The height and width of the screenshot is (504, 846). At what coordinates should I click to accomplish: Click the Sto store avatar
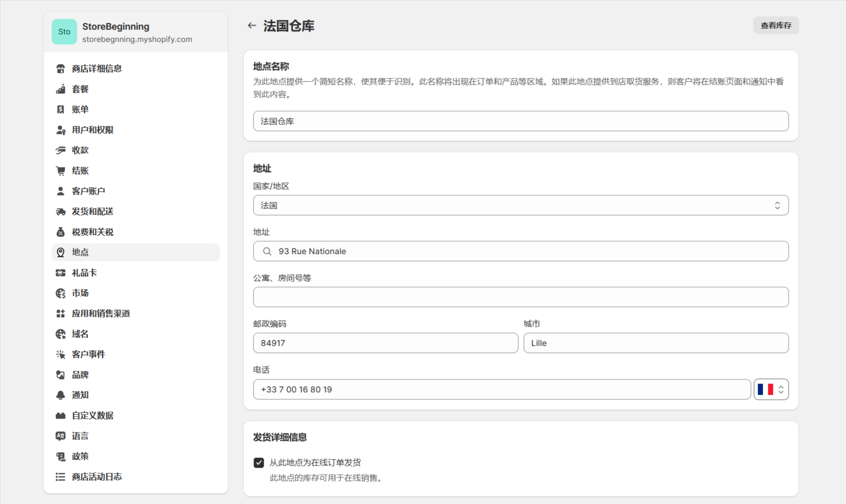coord(64,32)
